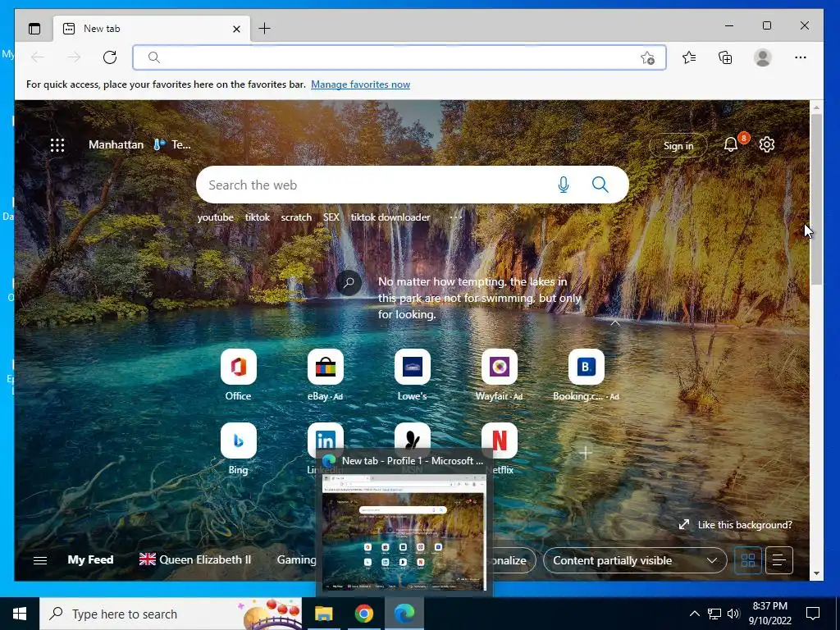Open the Booking.com quick link tile

tap(586, 367)
